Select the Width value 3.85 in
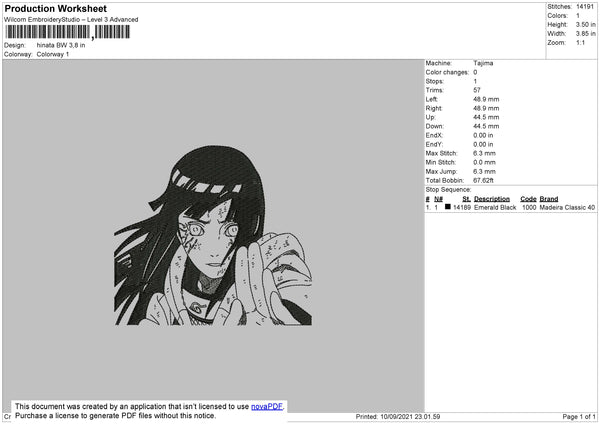 click(x=585, y=34)
